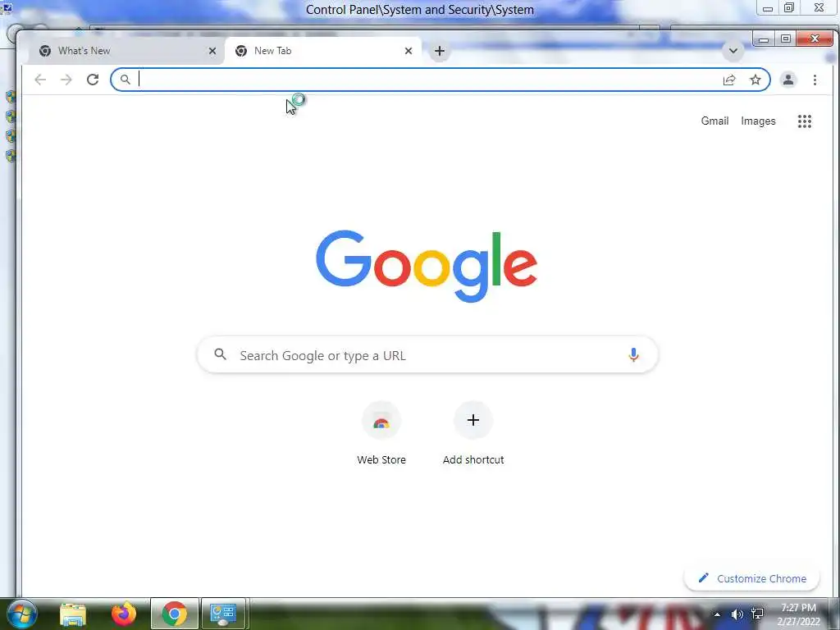840x630 pixels.
Task: Open the Gmail link
Action: (x=714, y=121)
